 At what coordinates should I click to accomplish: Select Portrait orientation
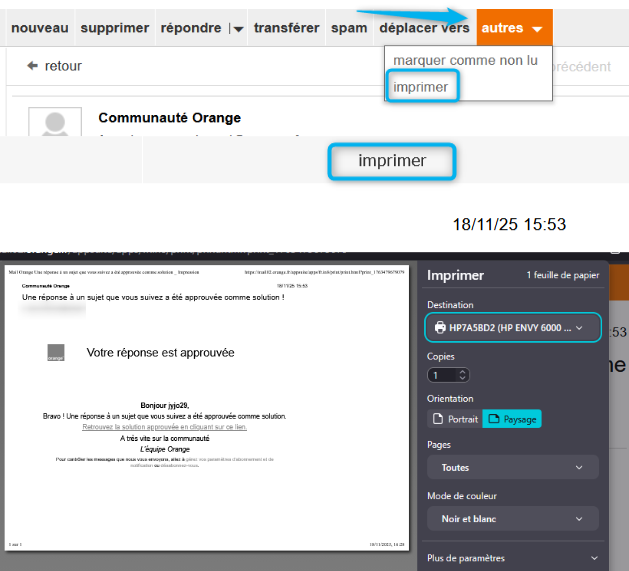tap(454, 419)
